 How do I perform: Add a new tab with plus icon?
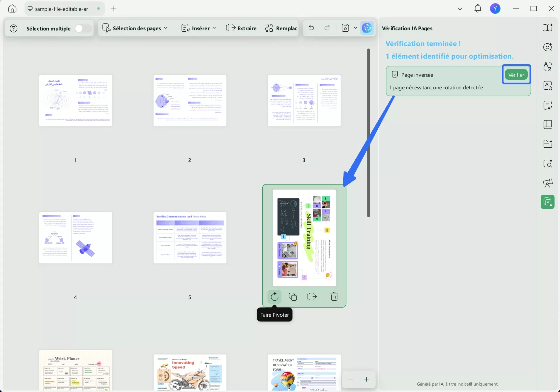click(x=114, y=9)
